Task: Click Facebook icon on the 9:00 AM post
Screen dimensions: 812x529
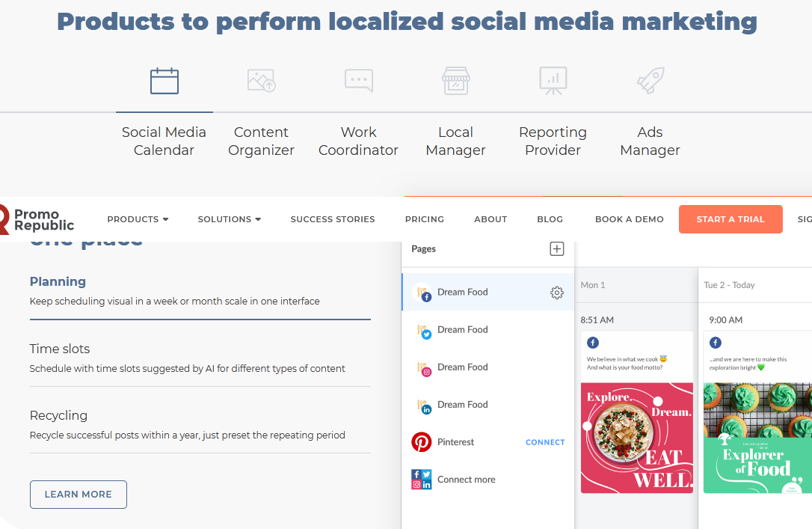Action: 715,343
